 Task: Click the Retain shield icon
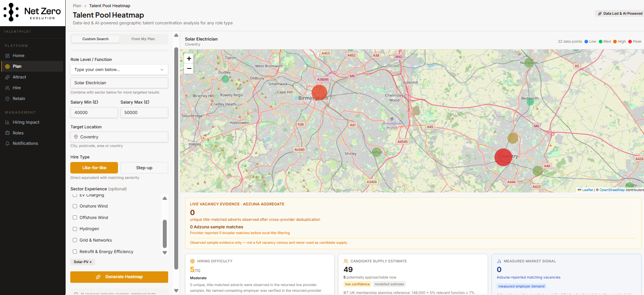pos(7,99)
